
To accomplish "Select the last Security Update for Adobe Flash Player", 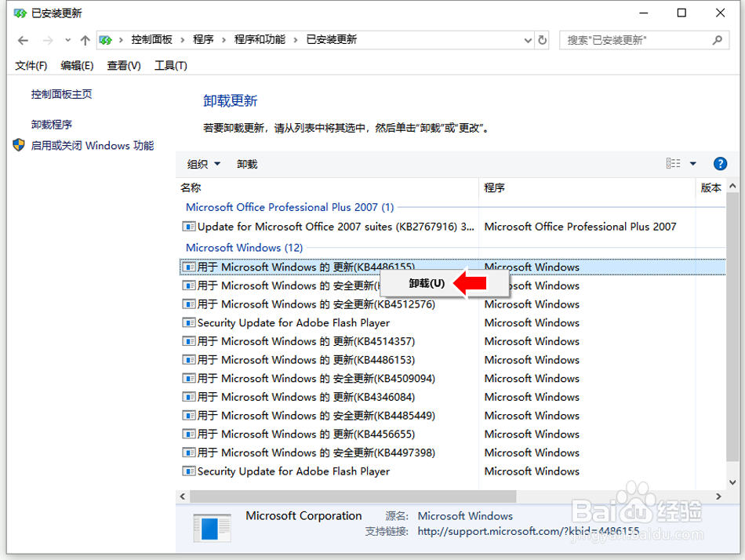I will (x=452, y=471).
